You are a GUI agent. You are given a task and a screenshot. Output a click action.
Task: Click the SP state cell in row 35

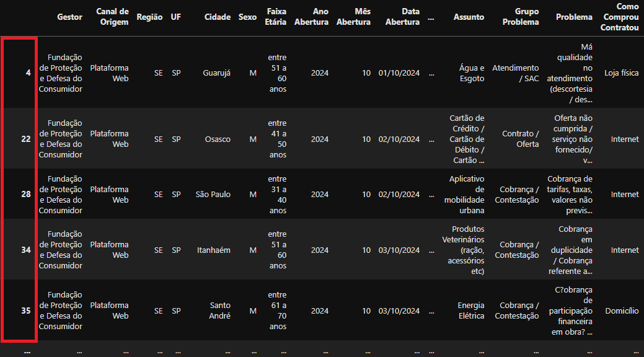tap(176, 311)
